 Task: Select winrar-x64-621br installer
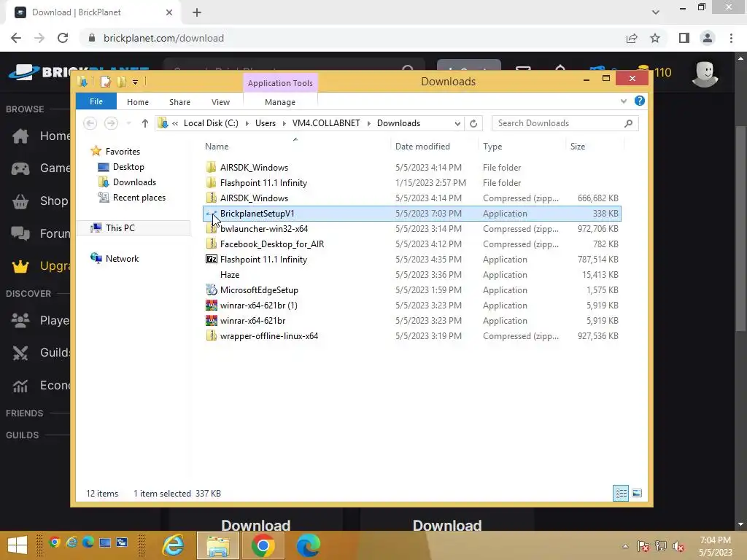coord(252,321)
